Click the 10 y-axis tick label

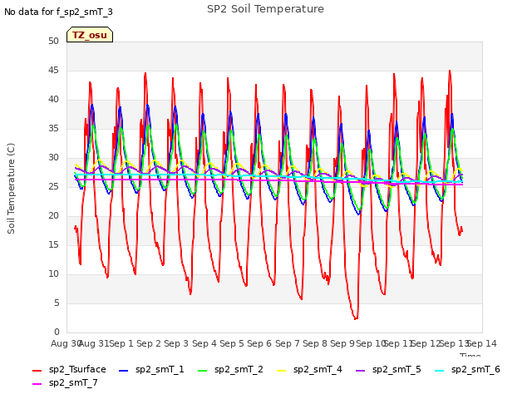(x=53, y=273)
